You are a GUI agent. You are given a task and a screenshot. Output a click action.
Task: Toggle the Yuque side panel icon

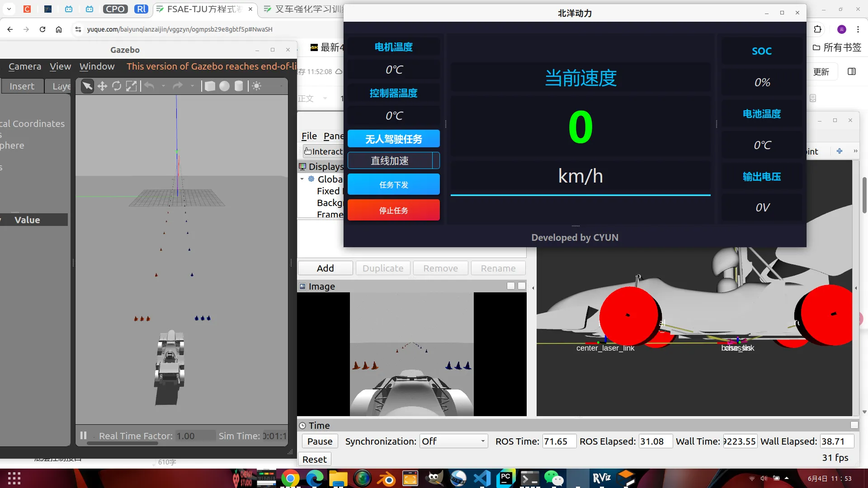[852, 71]
